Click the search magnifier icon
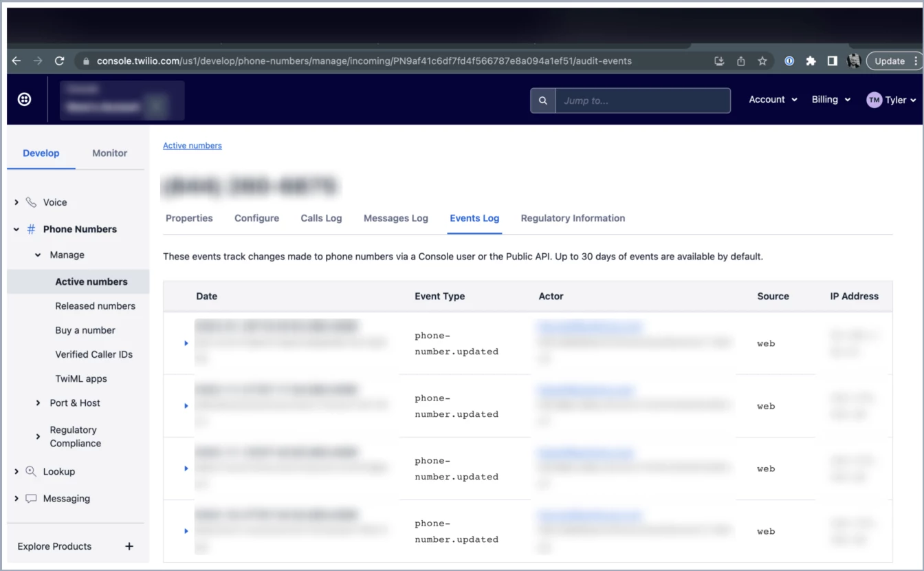The width and height of the screenshot is (924, 571). tap(543, 100)
